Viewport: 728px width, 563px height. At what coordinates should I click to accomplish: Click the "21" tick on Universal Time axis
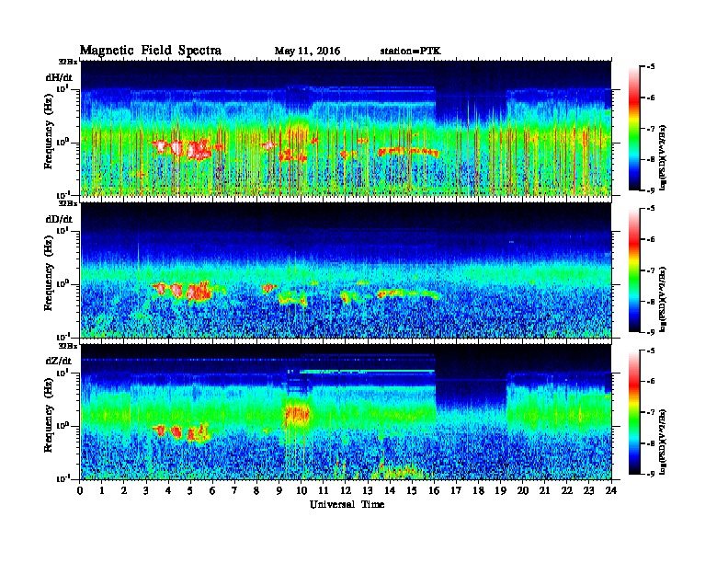click(x=544, y=490)
